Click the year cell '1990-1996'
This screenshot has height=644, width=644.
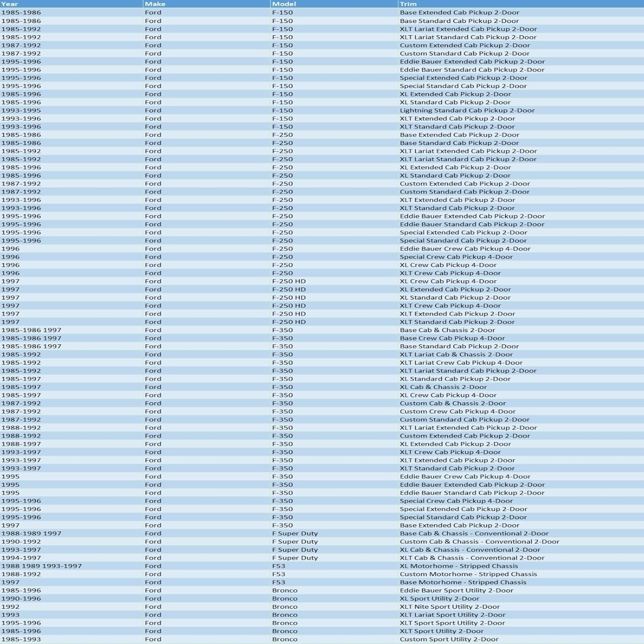click(x=21, y=598)
